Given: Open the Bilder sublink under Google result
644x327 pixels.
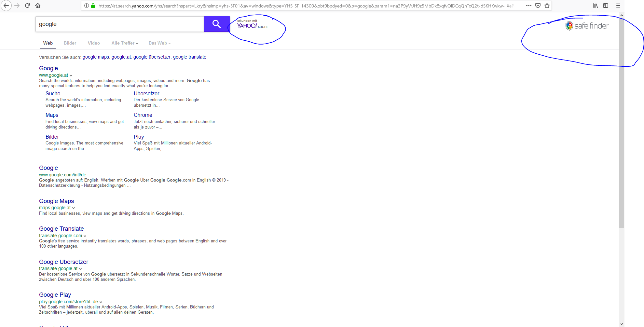Looking at the screenshot, I should (52, 137).
